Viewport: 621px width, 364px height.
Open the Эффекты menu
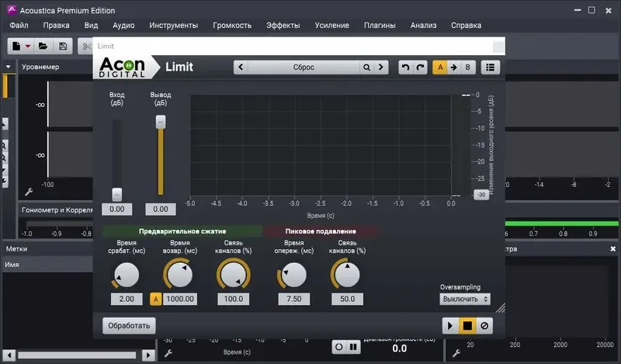click(283, 26)
